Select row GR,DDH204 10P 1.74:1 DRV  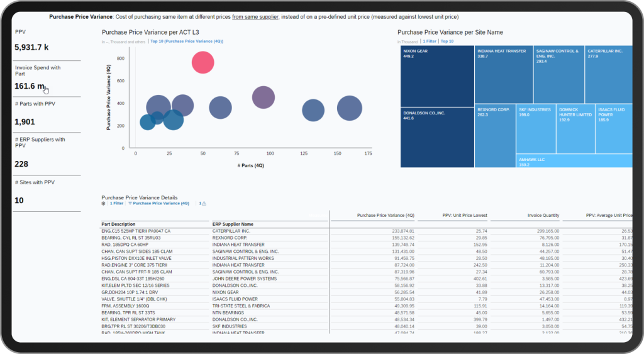(367, 292)
